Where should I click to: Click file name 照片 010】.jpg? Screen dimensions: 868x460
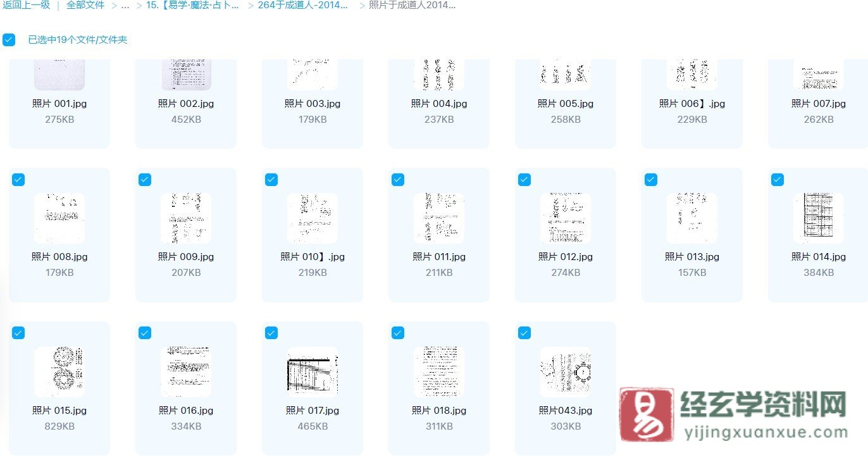[313, 257]
